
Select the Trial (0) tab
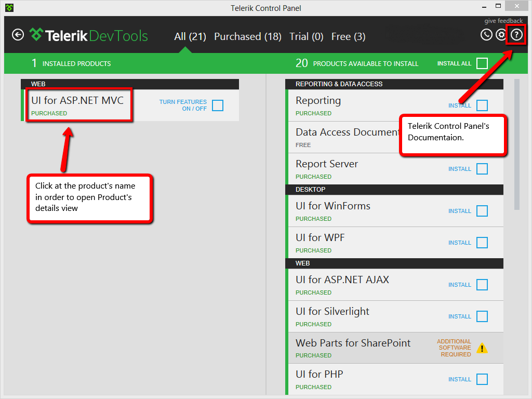coord(307,36)
